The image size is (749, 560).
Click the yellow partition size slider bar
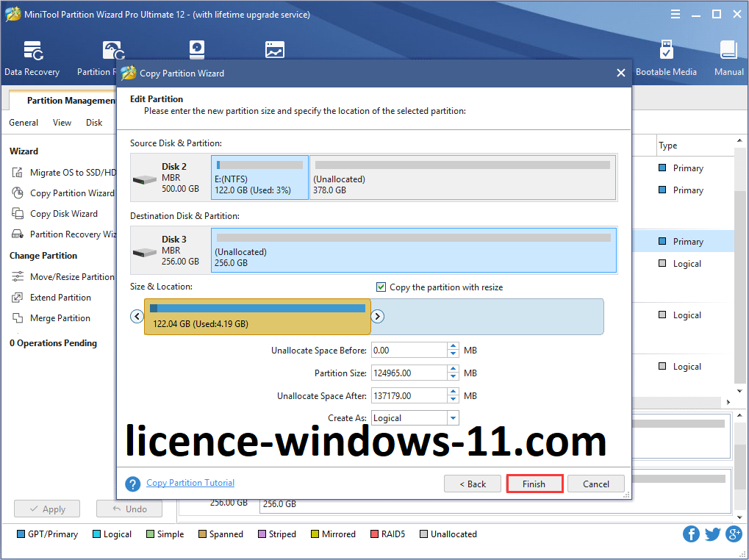click(257, 317)
